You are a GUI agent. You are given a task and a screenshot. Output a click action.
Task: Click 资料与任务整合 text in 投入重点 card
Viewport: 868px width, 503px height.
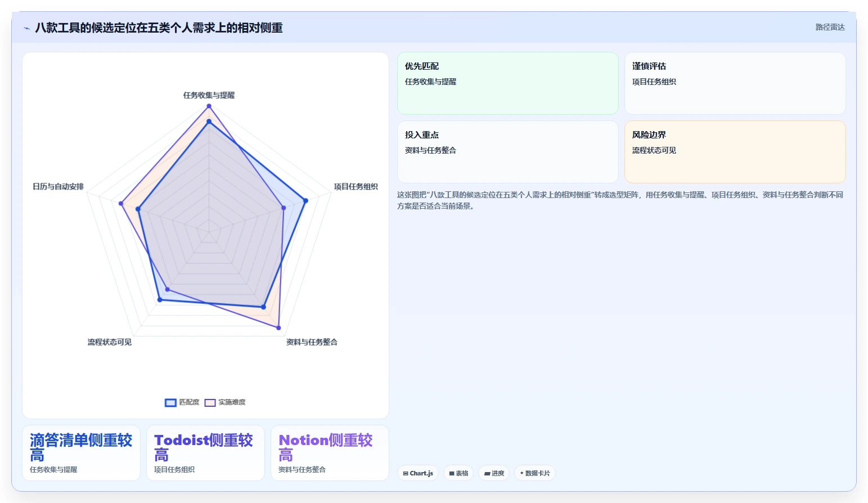(430, 150)
